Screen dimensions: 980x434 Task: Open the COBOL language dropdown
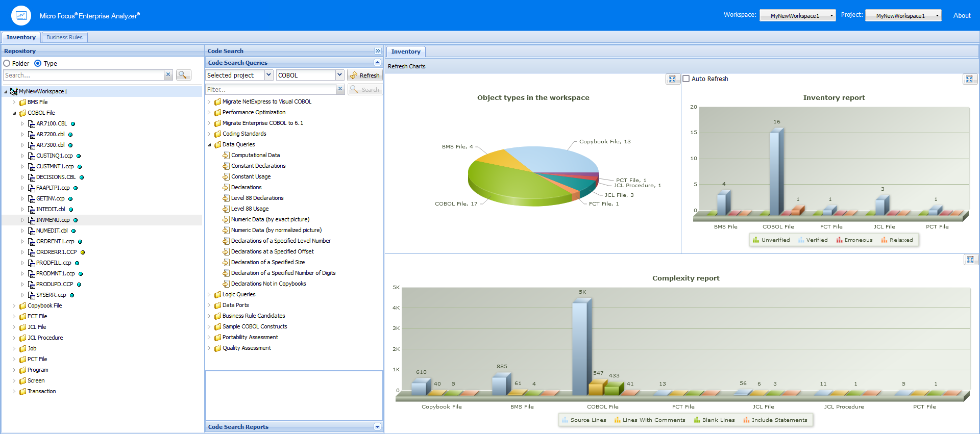click(x=339, y=75)
